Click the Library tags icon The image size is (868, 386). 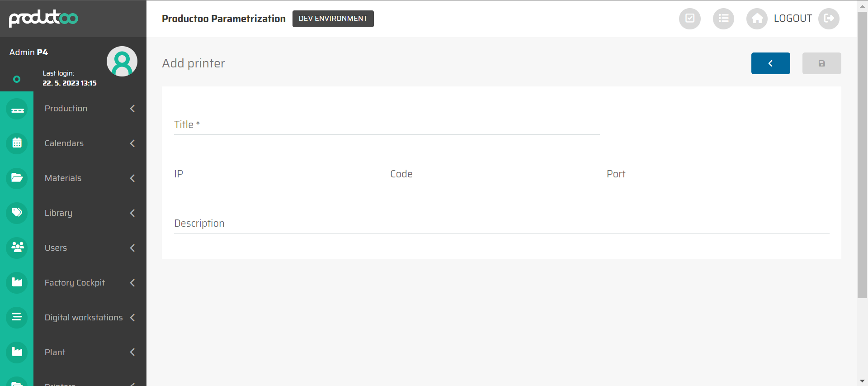pos(17,213)
